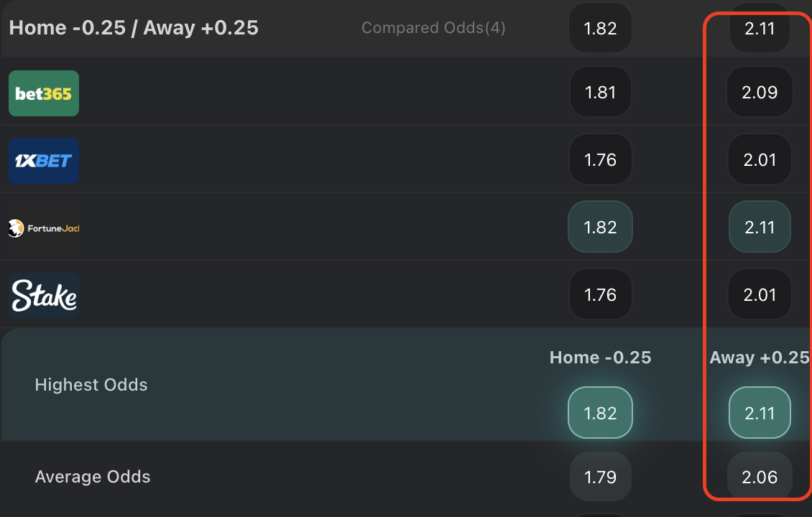Click bet365's 1.81 home odds
The width and height of the screenshot is (812, 517).
click(600, 92)
